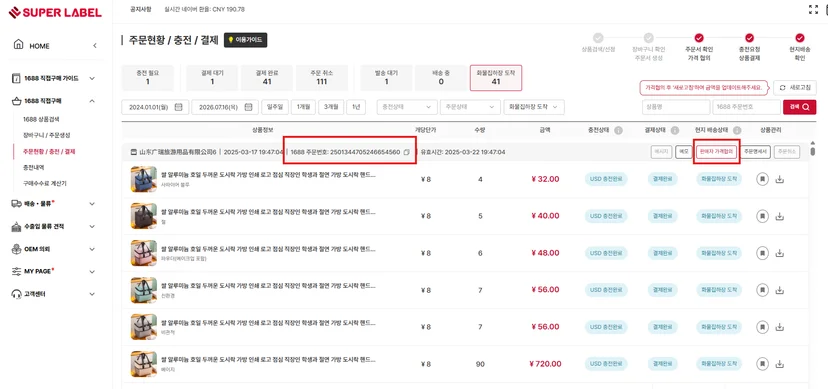Open 충전내역 in sidebar
The width and height of the screenshot is (828, 389).
click(x=34, y=167)
